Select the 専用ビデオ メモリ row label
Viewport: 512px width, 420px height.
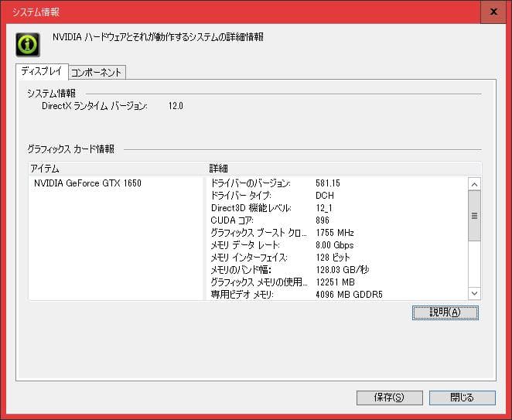pos(242,295)
